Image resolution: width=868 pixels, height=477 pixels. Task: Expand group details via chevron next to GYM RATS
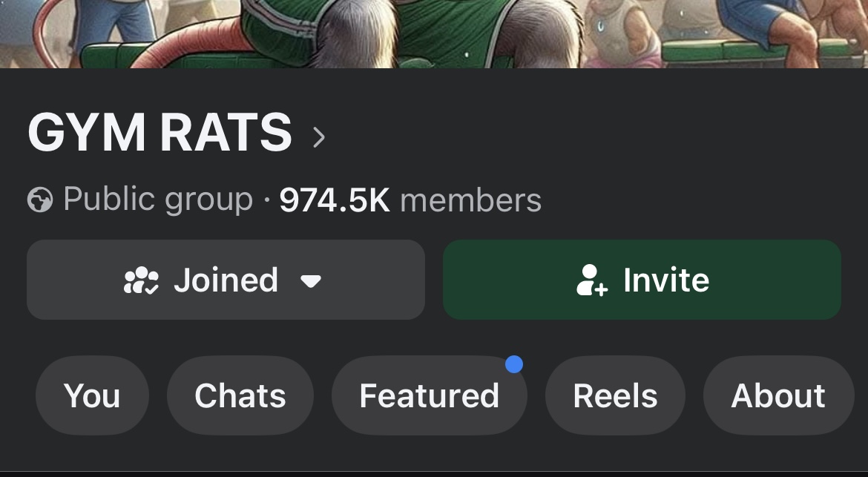tap(318, 137)
